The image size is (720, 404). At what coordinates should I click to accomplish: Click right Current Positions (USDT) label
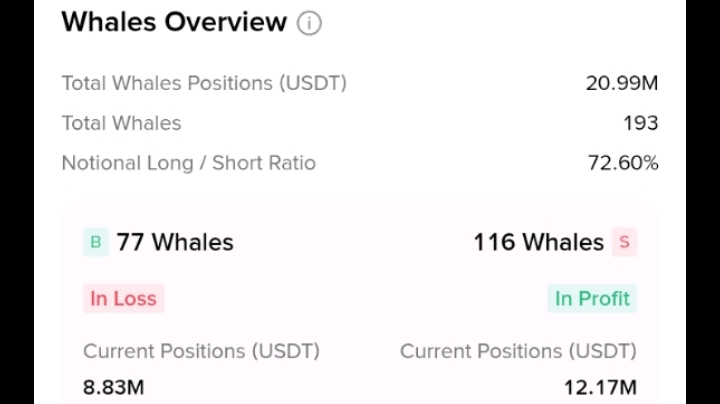click(518, 351)
